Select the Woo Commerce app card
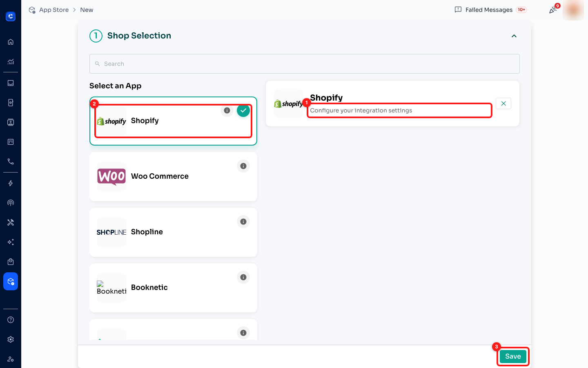Viewport: 588px width, 368px height. [x=173, y=177]
